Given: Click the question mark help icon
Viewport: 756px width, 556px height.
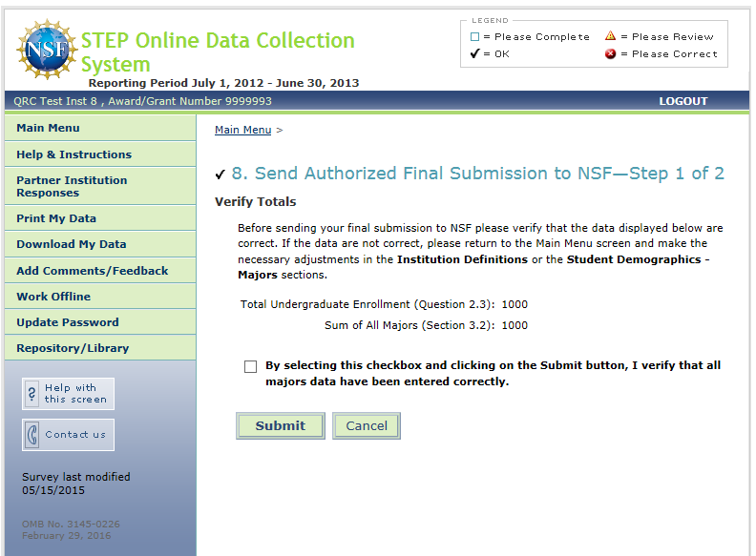Looking at the screenshot, I should click(31, 394).
